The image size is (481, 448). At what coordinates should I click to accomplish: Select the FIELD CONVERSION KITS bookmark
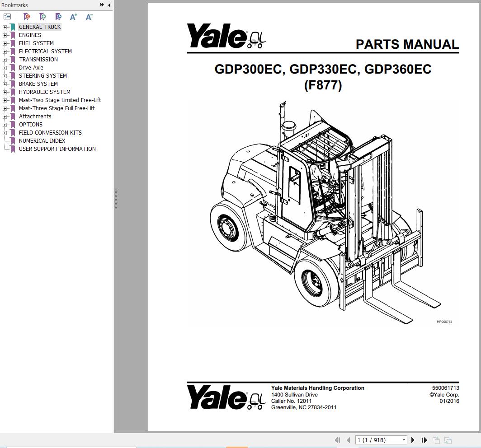(50, 132)
